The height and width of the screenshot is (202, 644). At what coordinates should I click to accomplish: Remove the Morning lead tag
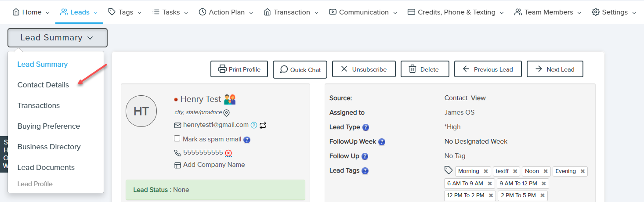[485, 171]
